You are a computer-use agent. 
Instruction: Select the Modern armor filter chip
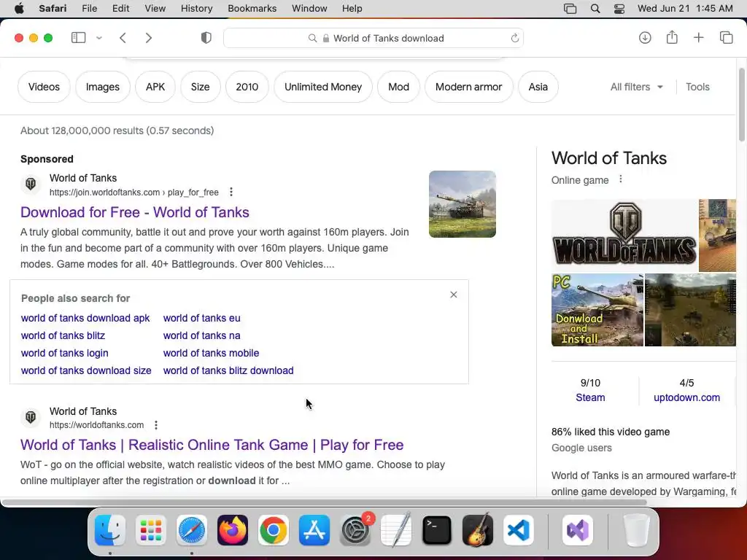pyautogui.click(x=469, y=87)
